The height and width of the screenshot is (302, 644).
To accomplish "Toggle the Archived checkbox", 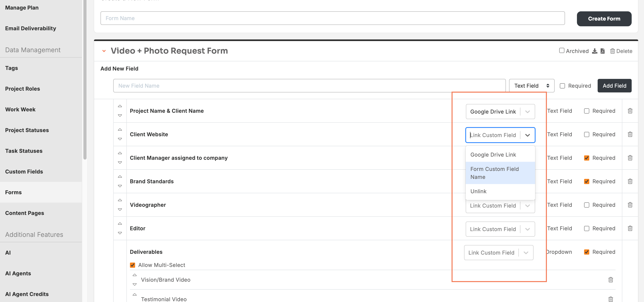I will point(561,51).
